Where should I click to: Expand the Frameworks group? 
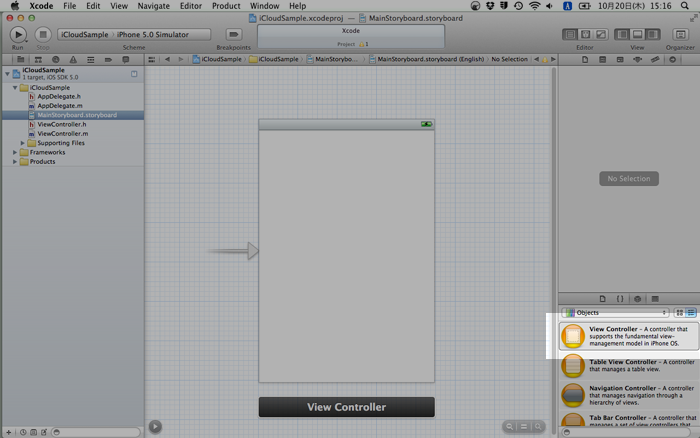[15, 152]
